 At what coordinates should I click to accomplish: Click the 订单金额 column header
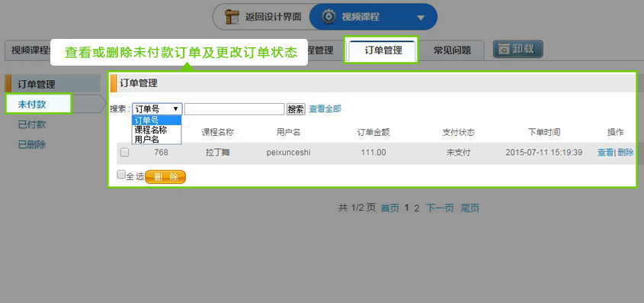(373, 132)
